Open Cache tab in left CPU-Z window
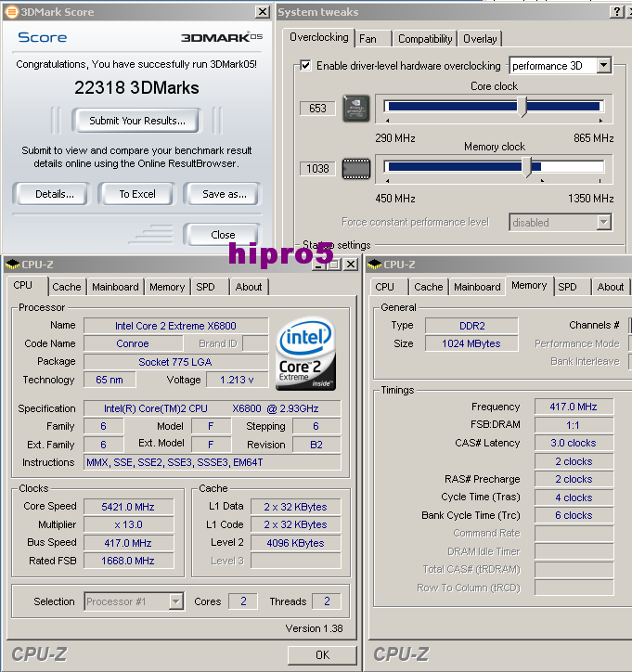The width and height of the screenshot is (632, 672). (67, 287)
